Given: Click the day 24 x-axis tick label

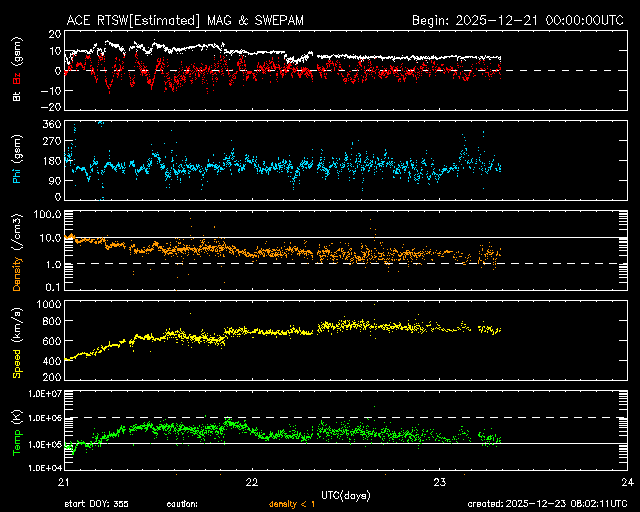Looking at the screenshot, I should [627, 481].
